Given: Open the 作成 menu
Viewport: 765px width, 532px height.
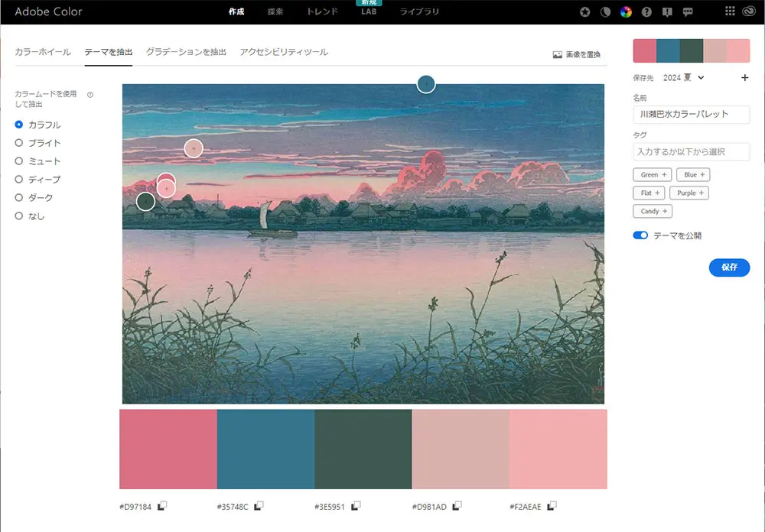Looking at the screenshot, I should click(236, 11).
